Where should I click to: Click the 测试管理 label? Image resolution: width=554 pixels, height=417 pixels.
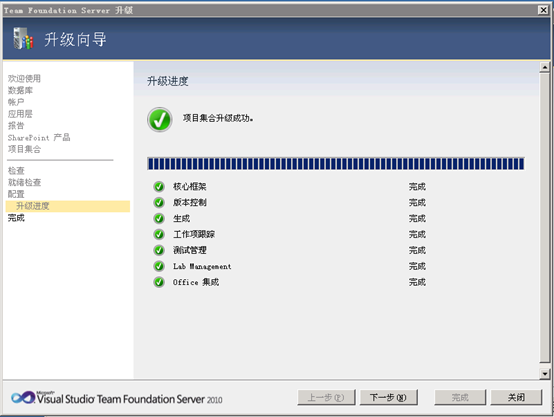(190, 250)
